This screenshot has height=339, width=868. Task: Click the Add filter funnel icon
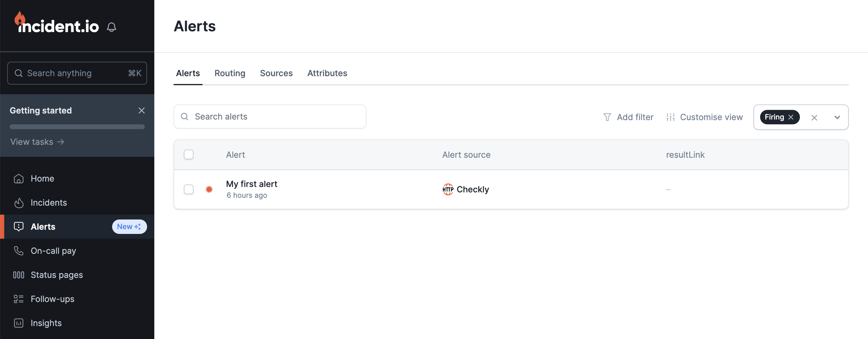pos(607,117)
